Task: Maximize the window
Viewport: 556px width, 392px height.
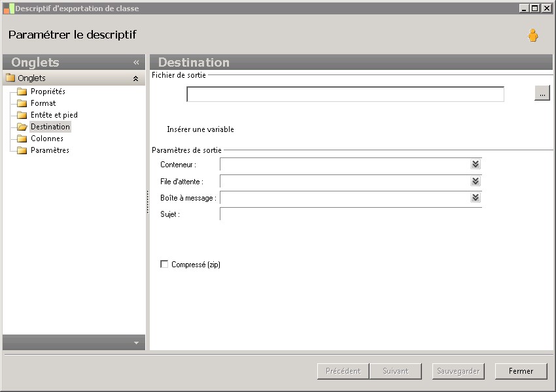Action: click(x=535, y=8)
